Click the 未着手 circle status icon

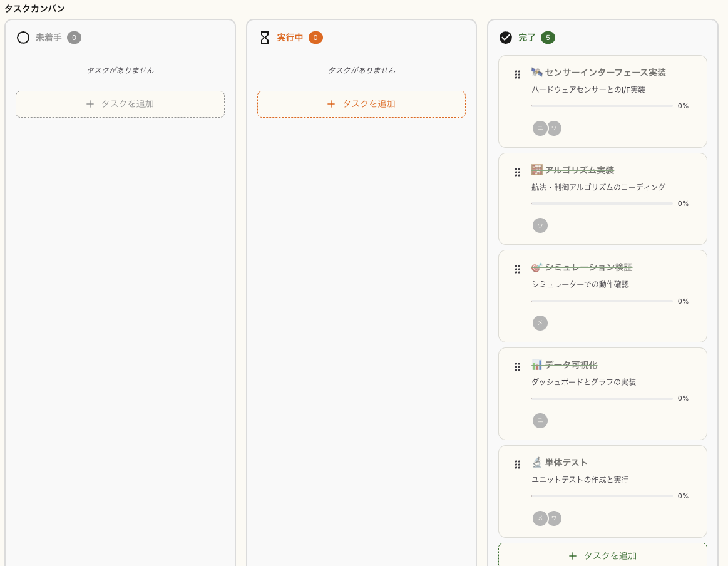(23, 38)
